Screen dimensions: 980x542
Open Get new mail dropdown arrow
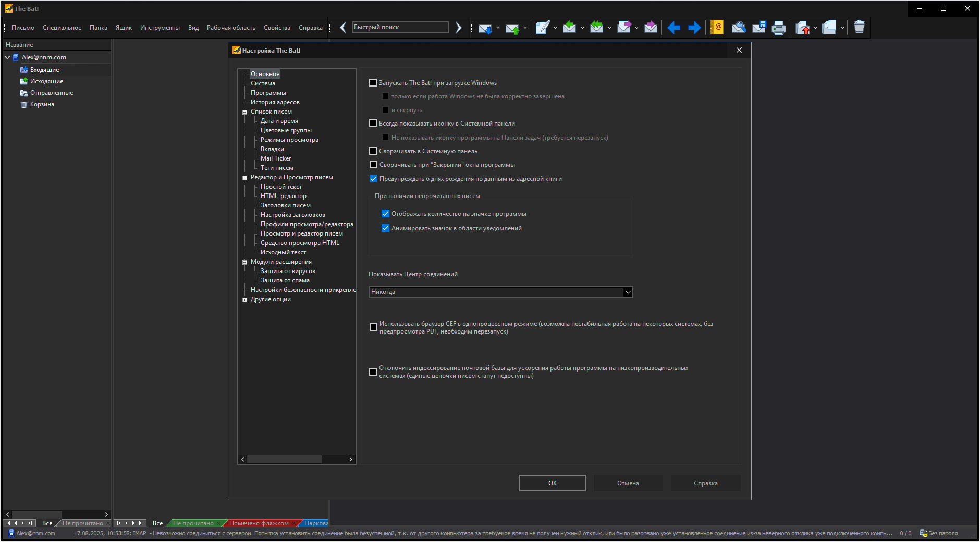[498, 28]
